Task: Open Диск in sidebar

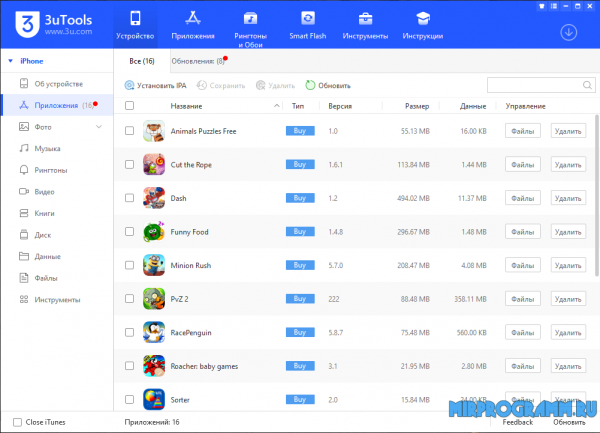Action: coord(57,235)
